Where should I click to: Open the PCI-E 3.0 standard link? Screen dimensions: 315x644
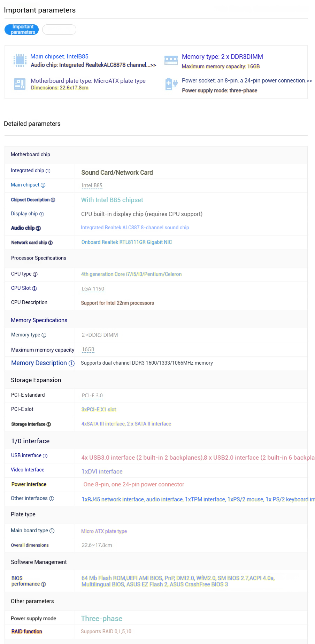(x=92, y=396)
